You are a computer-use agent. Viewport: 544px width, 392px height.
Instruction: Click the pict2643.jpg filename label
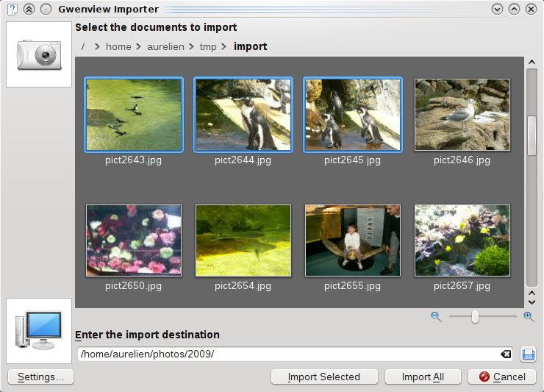coord(134,160)
